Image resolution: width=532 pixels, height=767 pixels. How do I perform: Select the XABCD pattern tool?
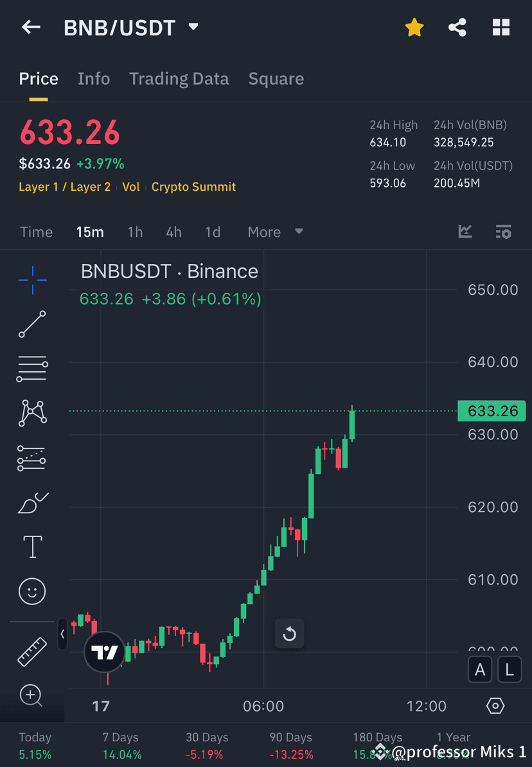coord(32,413)
